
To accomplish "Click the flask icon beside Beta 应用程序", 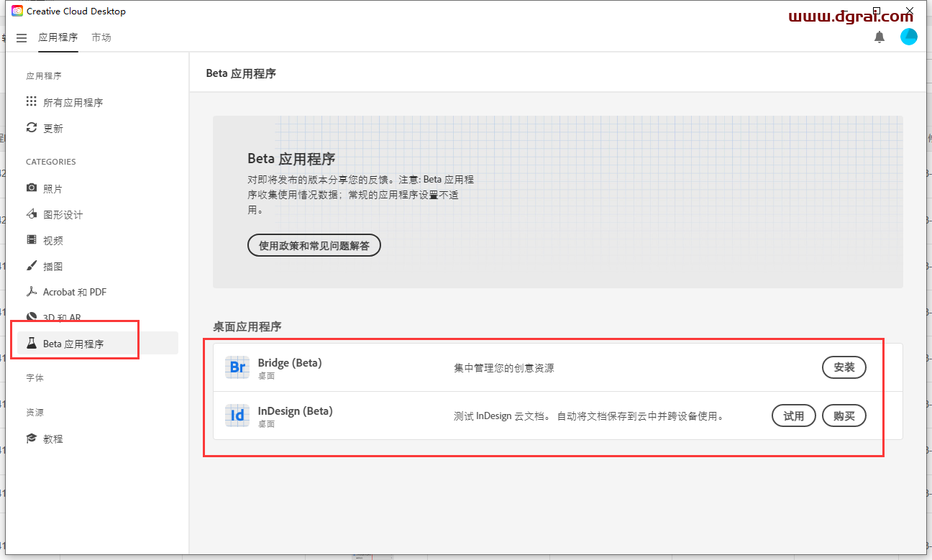I will (31, 343).
